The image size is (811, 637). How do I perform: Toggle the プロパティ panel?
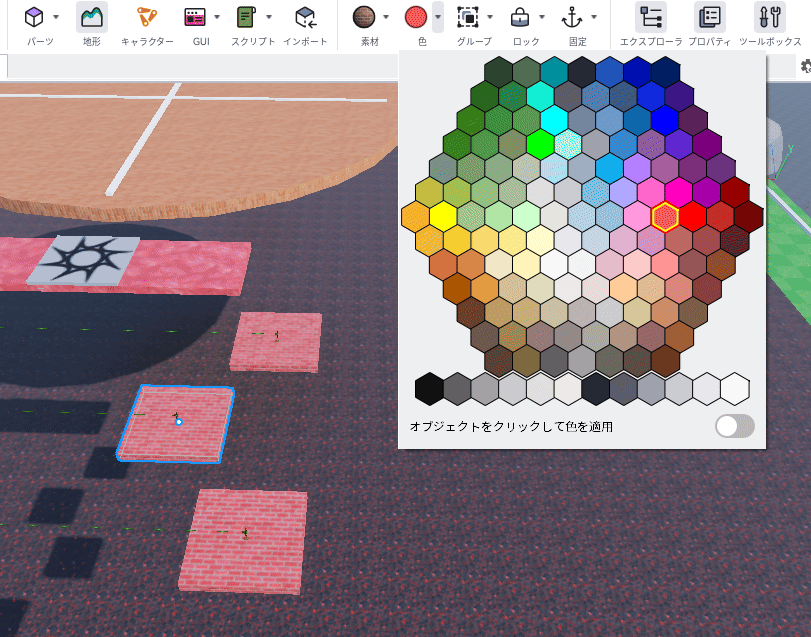710,17
